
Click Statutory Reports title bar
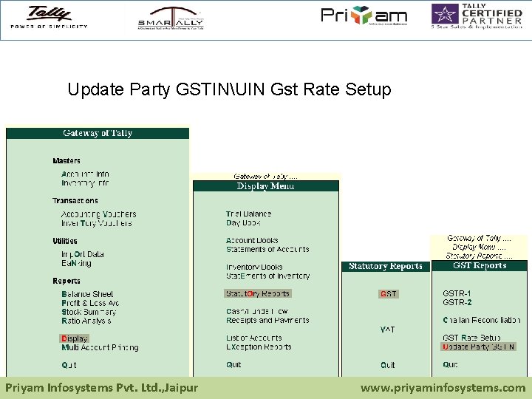pyautogui.click(x=386, y=267)
